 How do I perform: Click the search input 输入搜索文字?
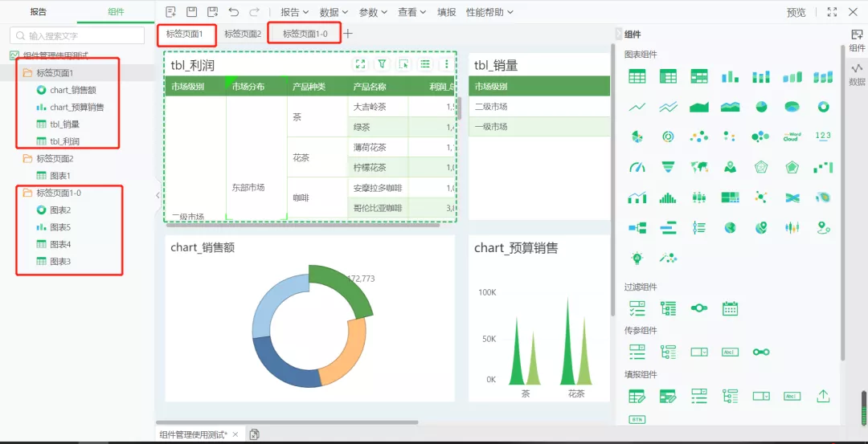pos(77,35)
